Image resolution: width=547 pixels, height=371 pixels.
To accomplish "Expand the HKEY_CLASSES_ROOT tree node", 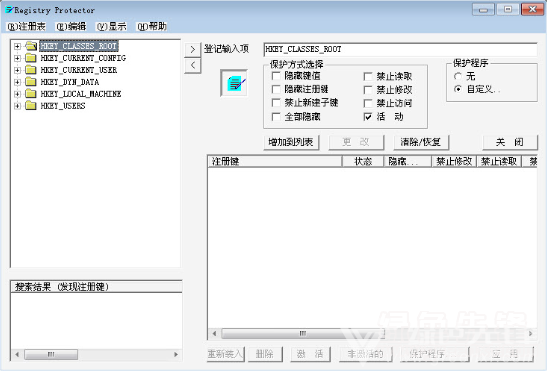I will tap(17, 46).
